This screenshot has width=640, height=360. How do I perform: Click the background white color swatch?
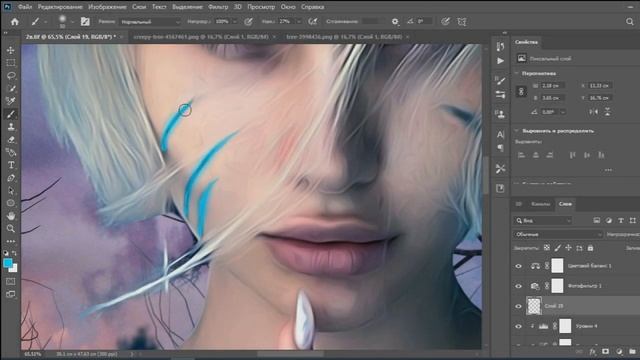[14, 269]
